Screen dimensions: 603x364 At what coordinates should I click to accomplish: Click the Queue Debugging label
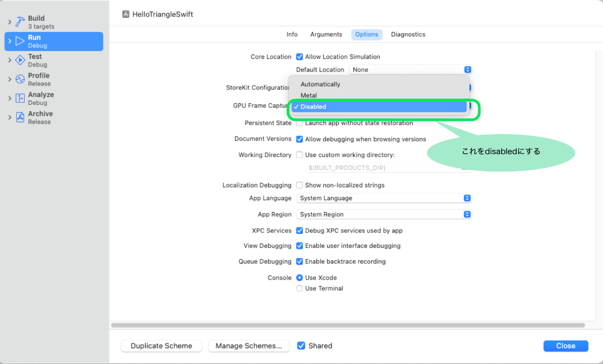[265, 261]
